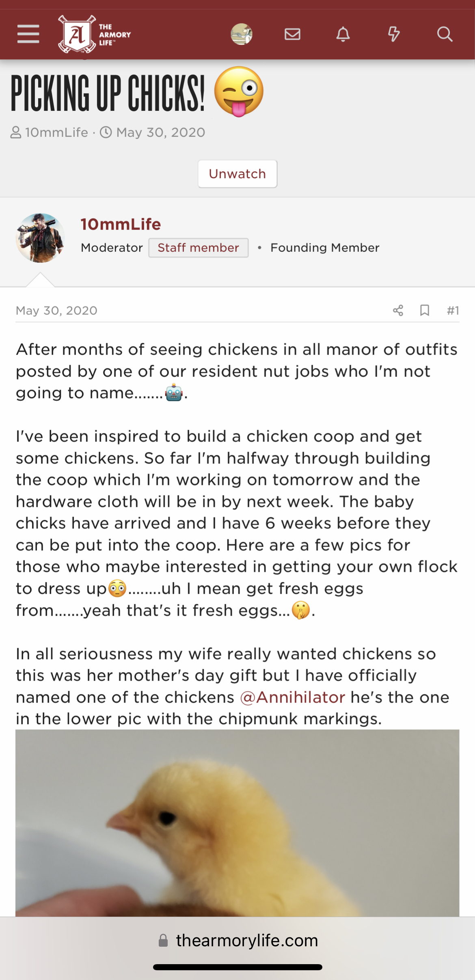The width and height of the screenshot is (475, 980).
Task: Open the inbox envelope icon
Action: pos(292,34)
